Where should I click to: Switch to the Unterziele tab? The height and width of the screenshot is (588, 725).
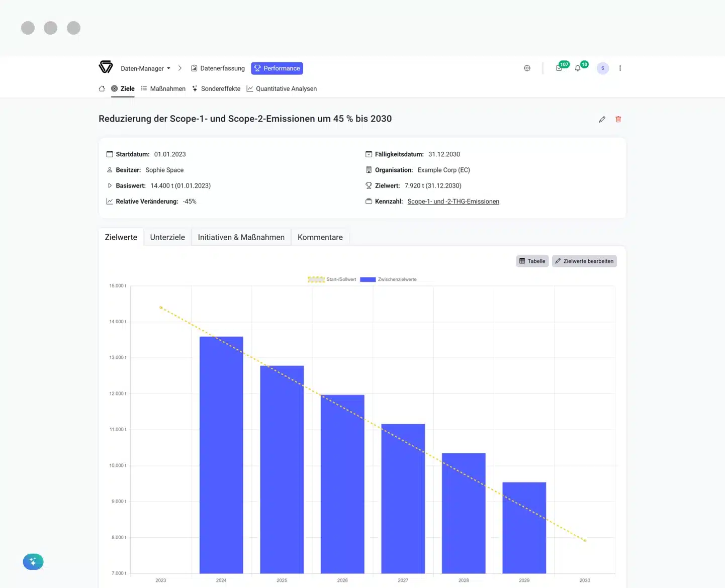coord(167,237)
